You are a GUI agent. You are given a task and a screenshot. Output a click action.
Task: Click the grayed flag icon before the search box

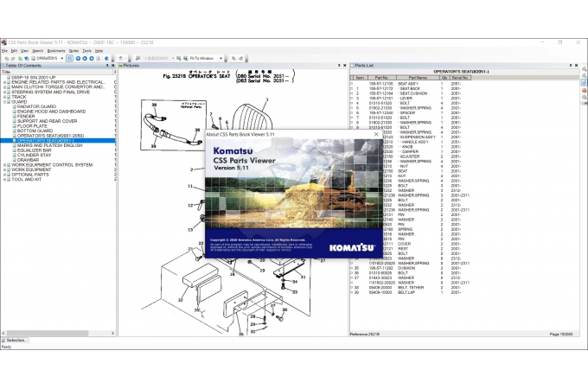pos(137,59)
